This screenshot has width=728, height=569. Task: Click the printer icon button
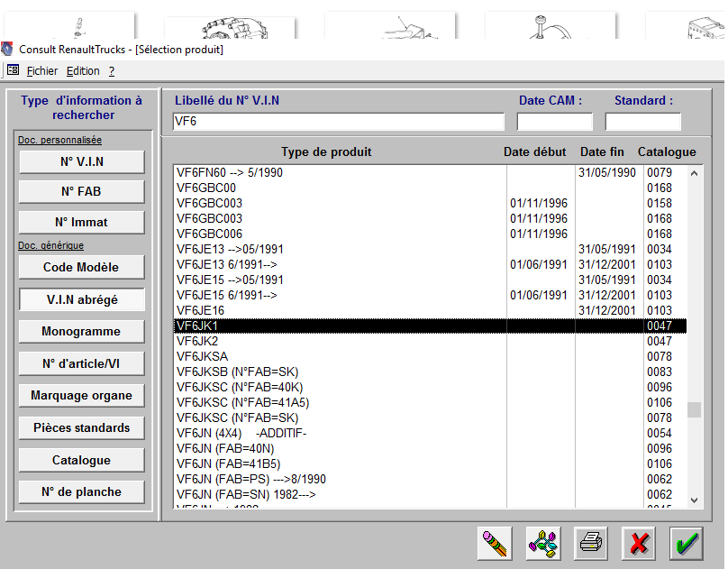pos(591,542)
